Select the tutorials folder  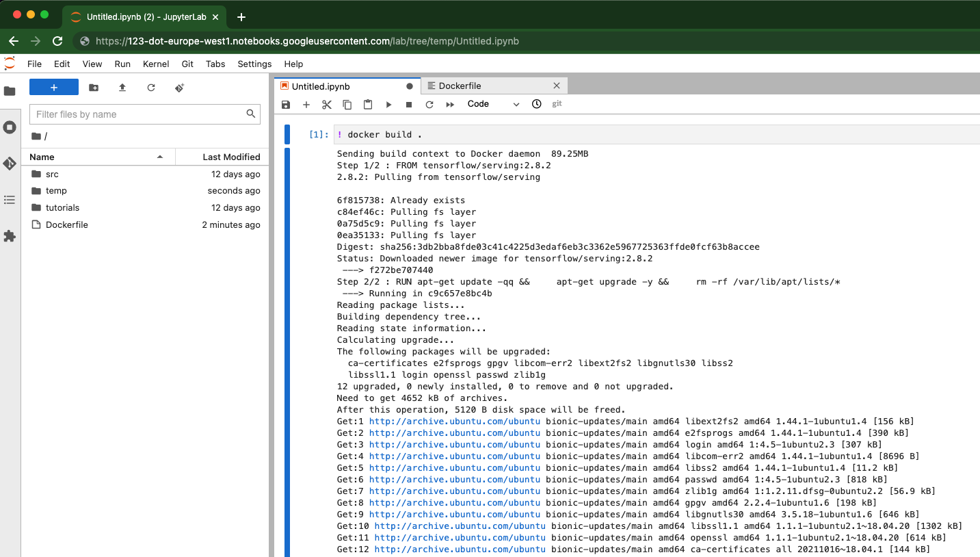(145, 208)
